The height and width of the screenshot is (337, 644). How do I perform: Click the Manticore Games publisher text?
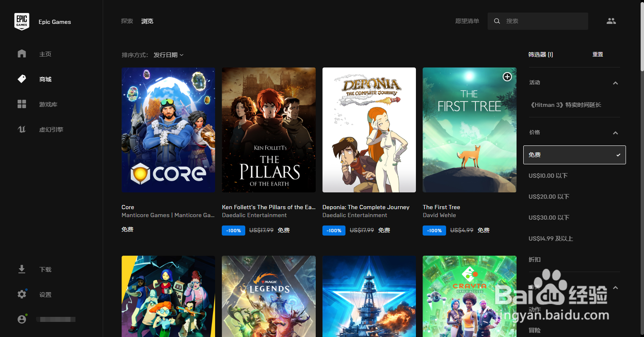coord(168,215)
